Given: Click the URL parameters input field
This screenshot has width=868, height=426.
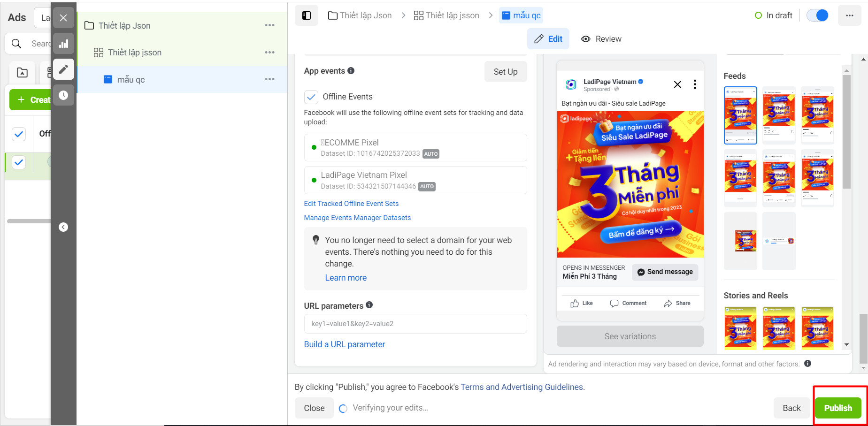Looking at the screenshot, I should pyautogui.click(x=415, y=324).
